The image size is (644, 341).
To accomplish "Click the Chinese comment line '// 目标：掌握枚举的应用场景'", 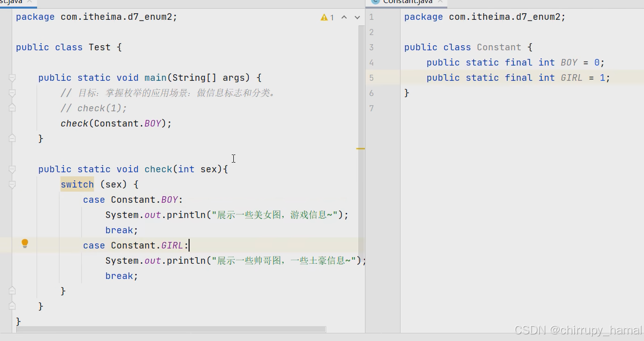I will 168,93.
